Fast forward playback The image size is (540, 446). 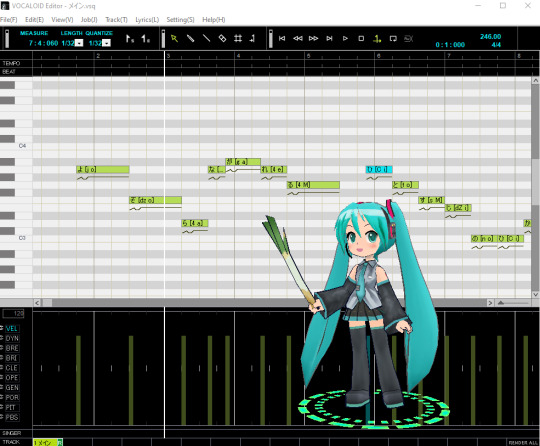[313, 39]
